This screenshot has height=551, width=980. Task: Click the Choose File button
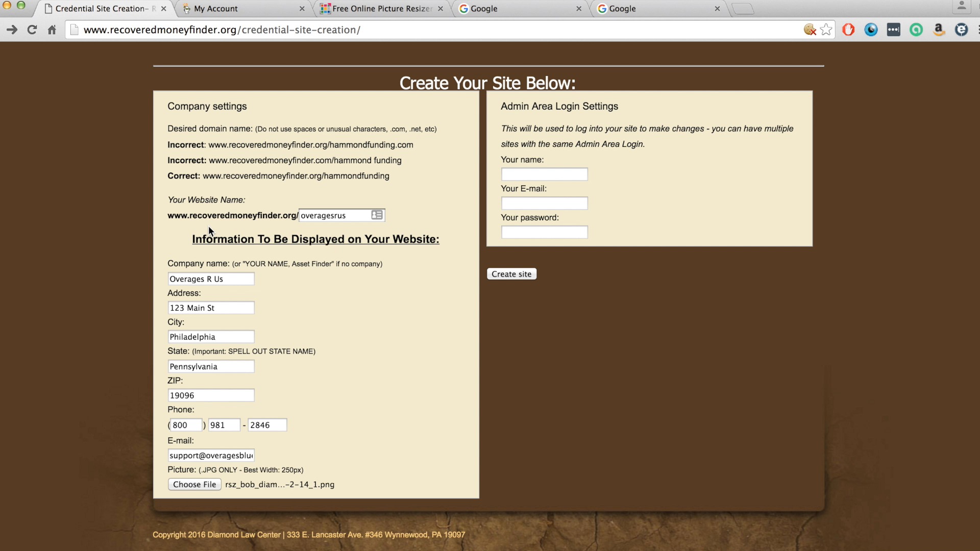(x=194, y=484)
